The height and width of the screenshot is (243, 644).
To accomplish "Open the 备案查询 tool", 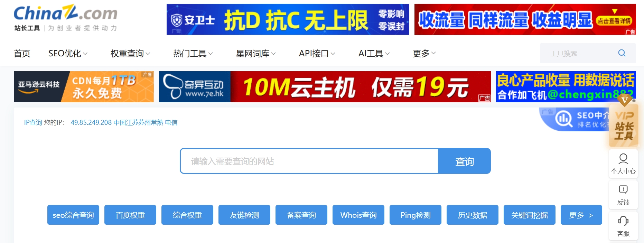I will click(x=301, y=215).
